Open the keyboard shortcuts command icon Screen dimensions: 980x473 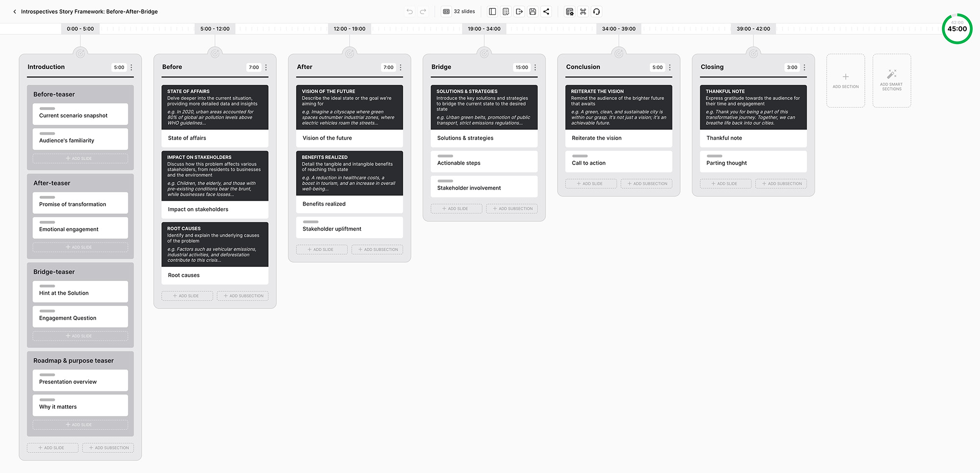tap(583, 11)
